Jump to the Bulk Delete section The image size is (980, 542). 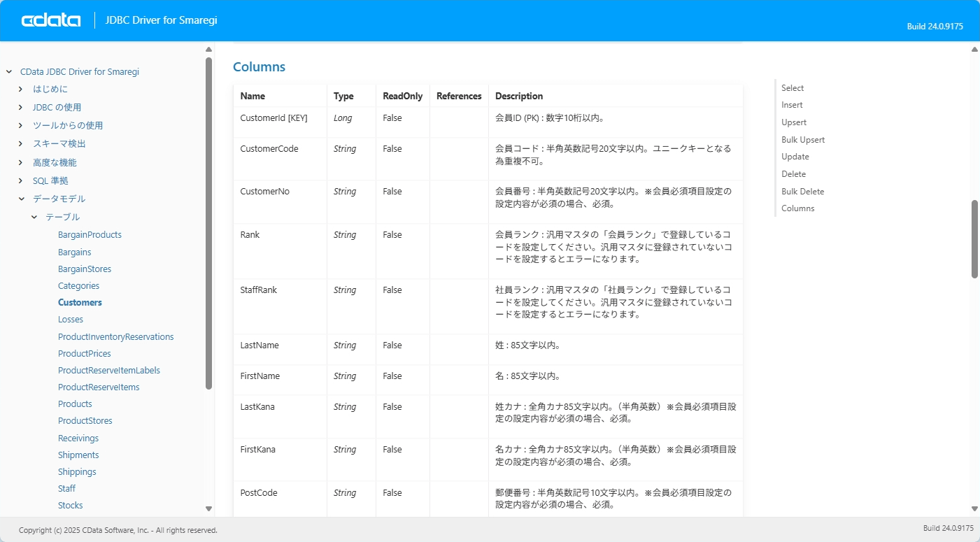point(802,192)
